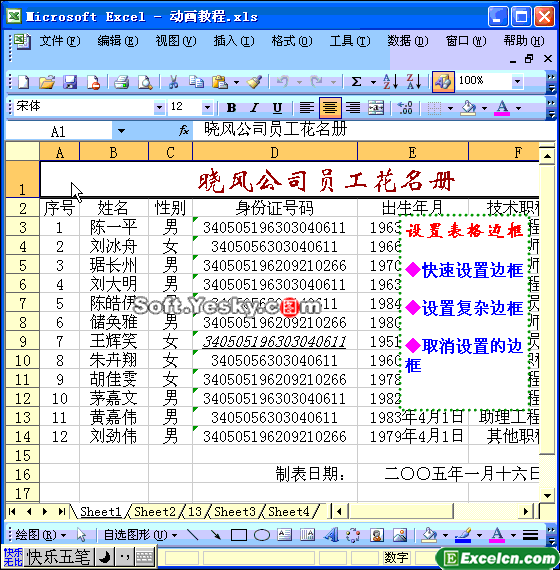Open the font name dropdown
Screen dimensions: 560x570
click(159, 108)
